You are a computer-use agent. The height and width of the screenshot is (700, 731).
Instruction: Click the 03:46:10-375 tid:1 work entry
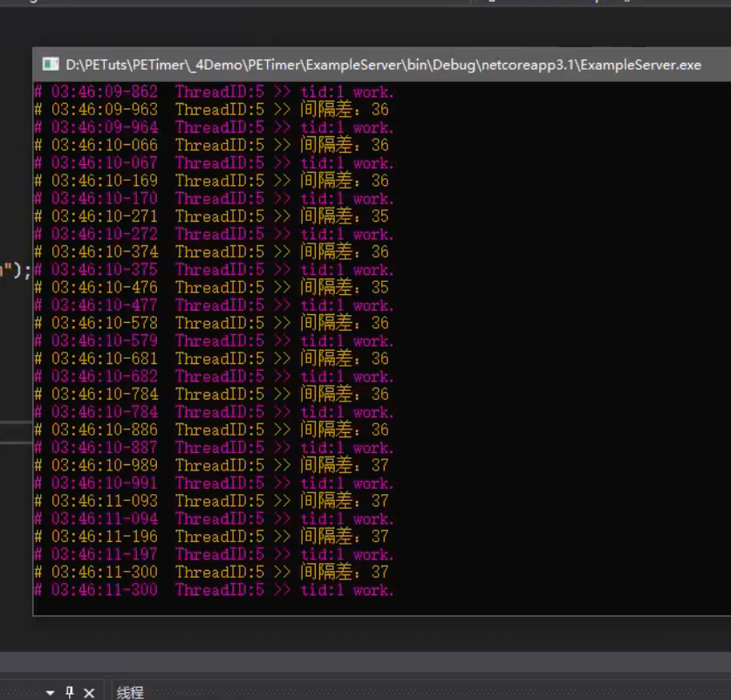coord(213,270)
